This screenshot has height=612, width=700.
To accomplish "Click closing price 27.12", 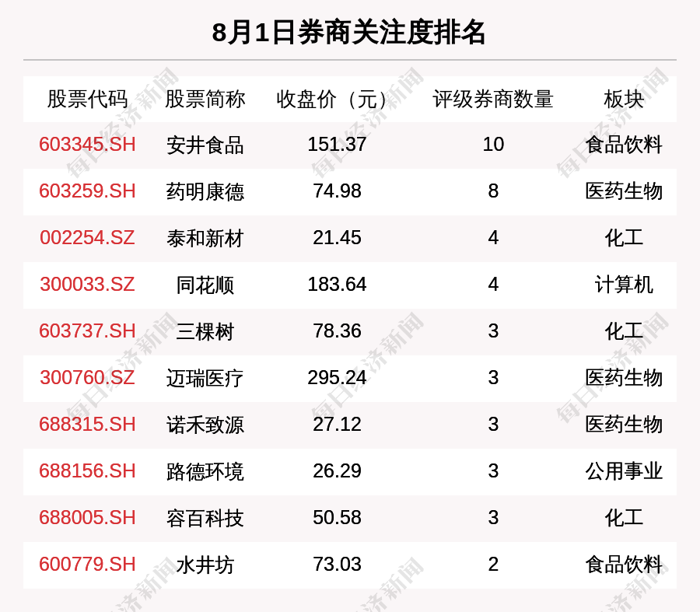I will (337, 425).
